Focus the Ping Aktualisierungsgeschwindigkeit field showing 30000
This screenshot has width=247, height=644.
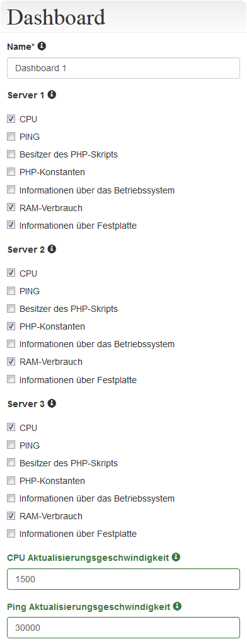tap(123, 628)
